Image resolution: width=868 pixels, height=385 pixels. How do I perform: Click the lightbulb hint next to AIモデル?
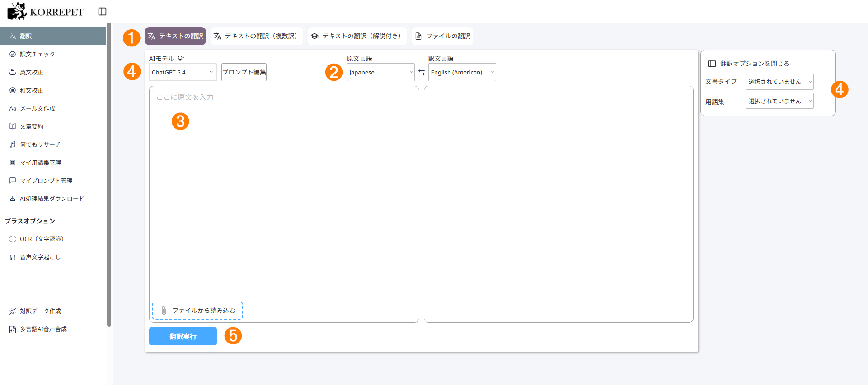point(181,58)
